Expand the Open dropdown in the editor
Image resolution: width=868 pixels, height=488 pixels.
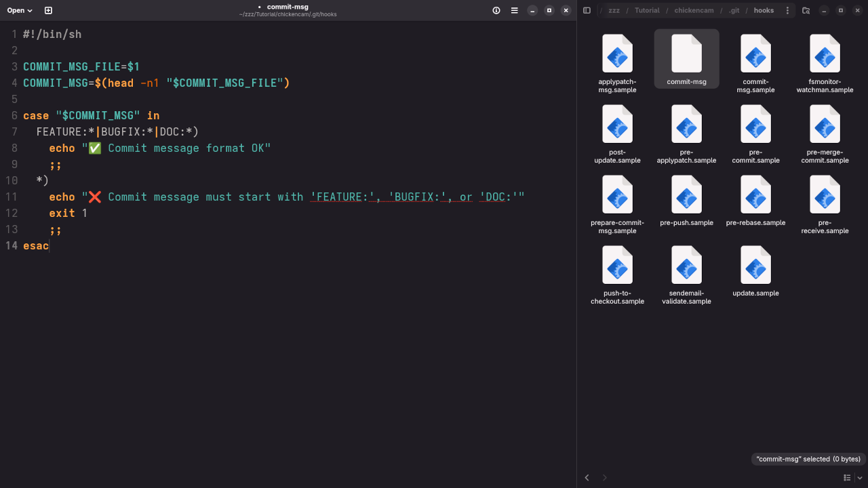20,10
